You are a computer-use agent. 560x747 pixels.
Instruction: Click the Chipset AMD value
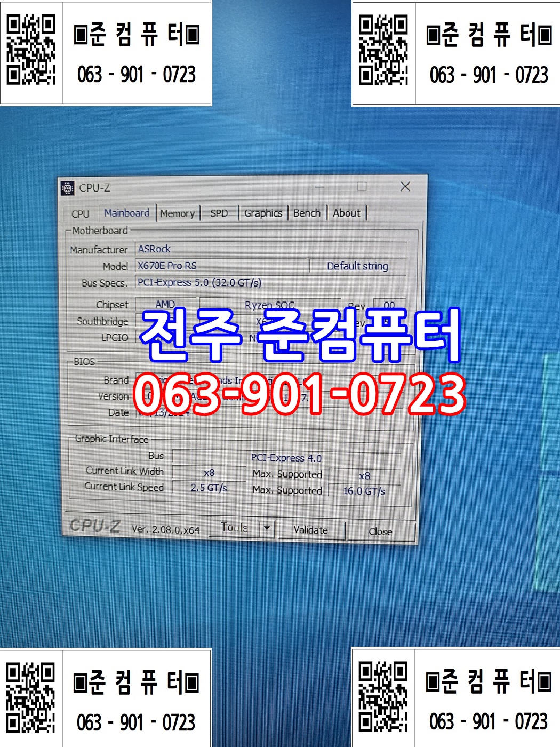tap(165, 304)
